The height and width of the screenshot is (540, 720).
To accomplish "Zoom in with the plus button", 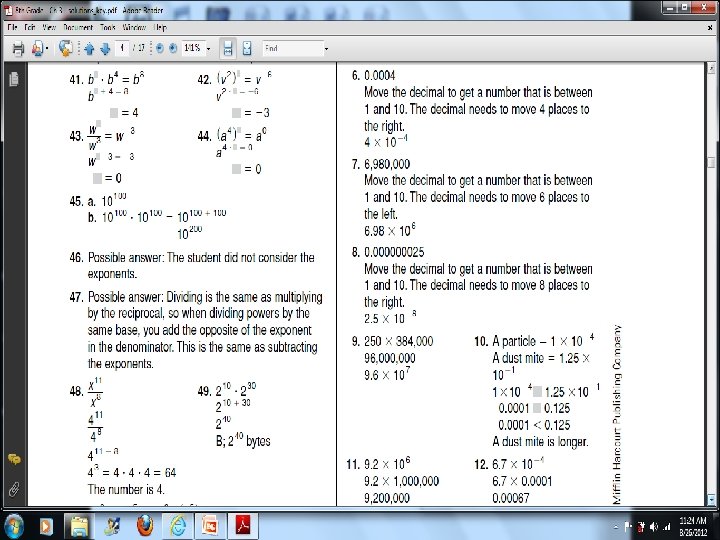I will click(173, 48).
